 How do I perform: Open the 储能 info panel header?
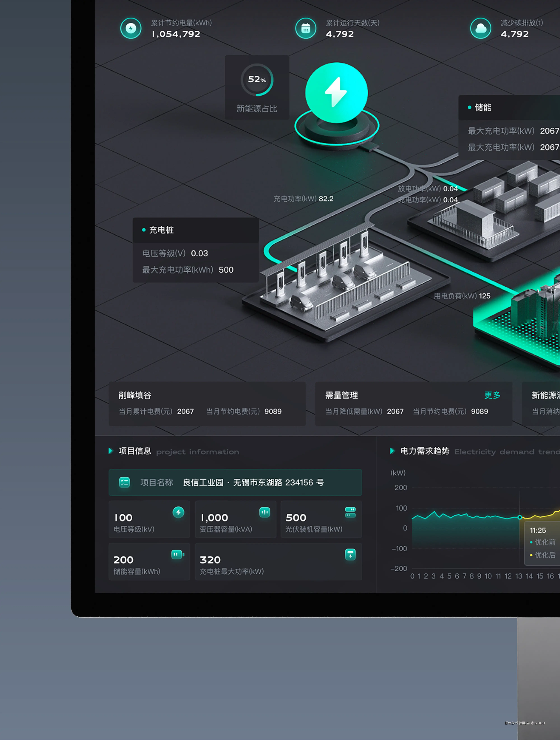click(509, 107)
